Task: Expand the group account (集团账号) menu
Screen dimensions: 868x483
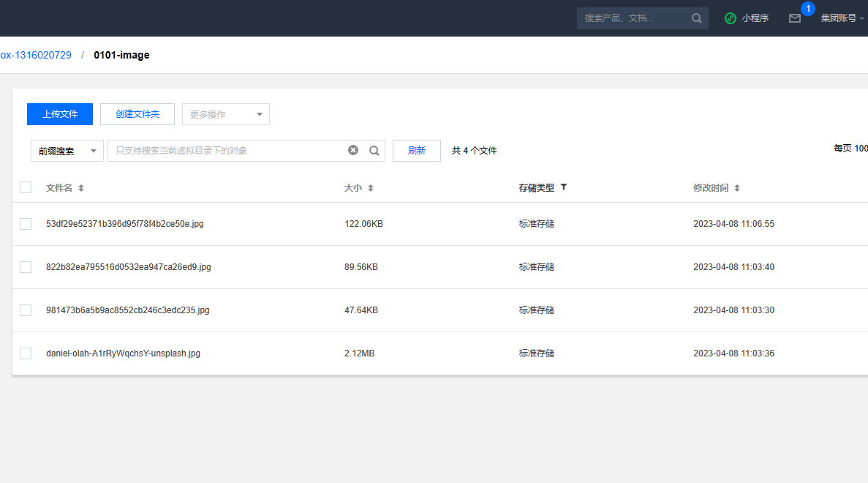Action: click(x=842, y=18)
